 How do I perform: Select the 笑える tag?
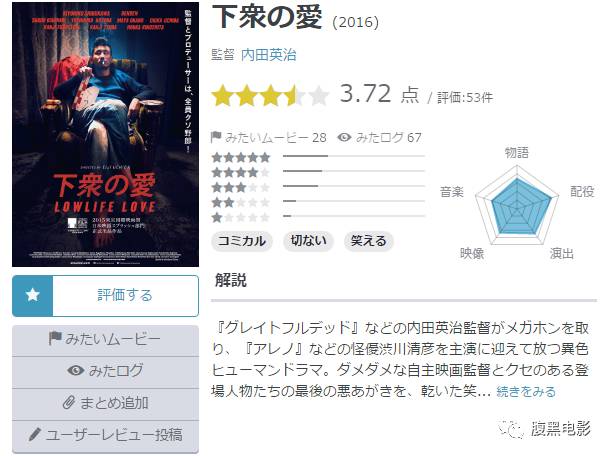coord(368,241)
